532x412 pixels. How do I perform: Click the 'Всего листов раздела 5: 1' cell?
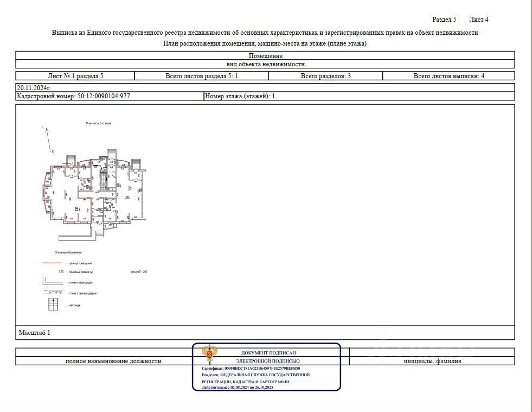202,76
